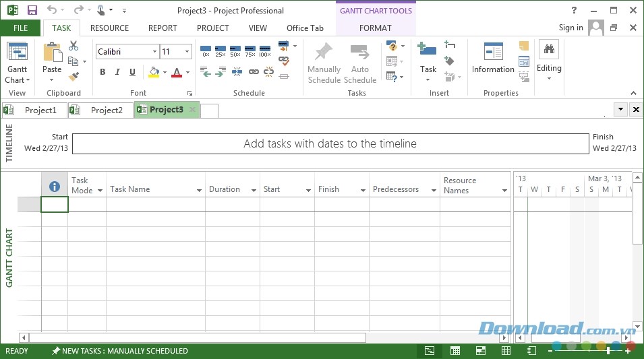This screenshot has width=644, height=359.
Task: Open the Calibri font name dropdown
Action: coord(154,52)
